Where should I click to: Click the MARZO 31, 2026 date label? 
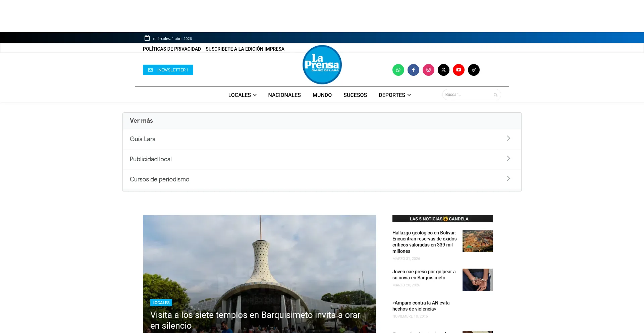point(406,259)
